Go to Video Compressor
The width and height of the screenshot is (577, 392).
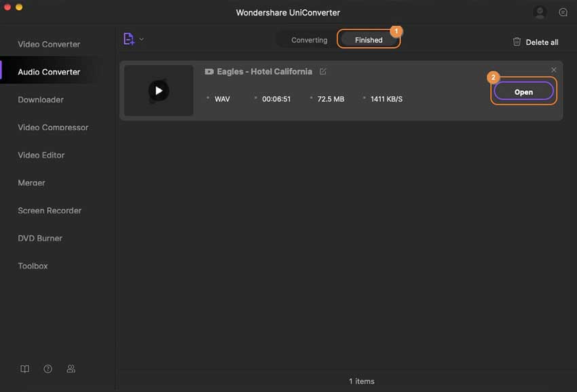coord(53,128)
